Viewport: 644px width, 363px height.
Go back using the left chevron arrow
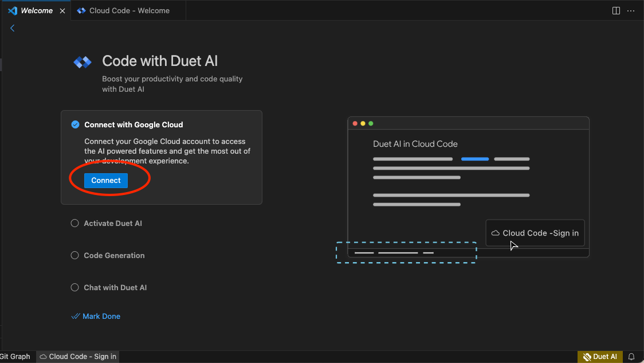(13, 28)
